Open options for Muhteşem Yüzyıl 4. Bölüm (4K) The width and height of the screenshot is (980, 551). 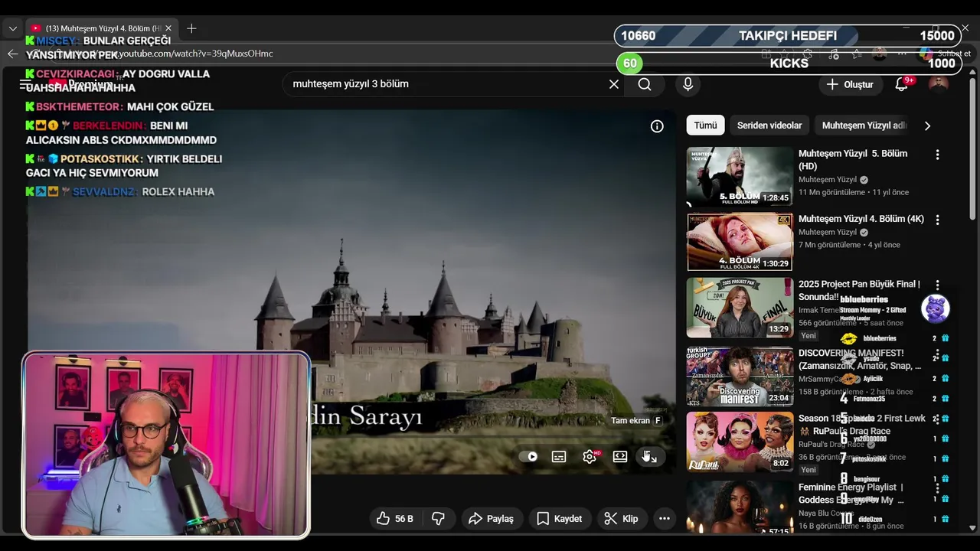937,220
